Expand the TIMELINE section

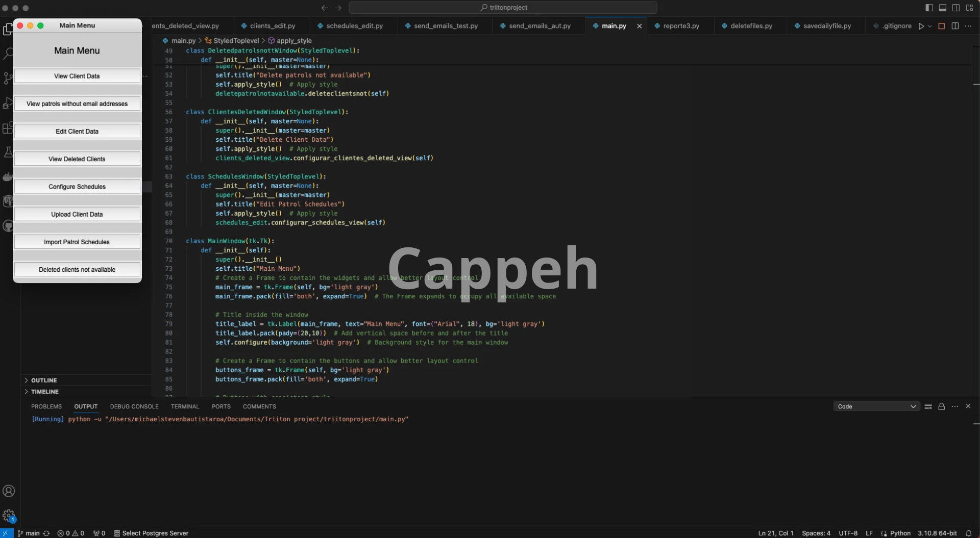point(45,392)
